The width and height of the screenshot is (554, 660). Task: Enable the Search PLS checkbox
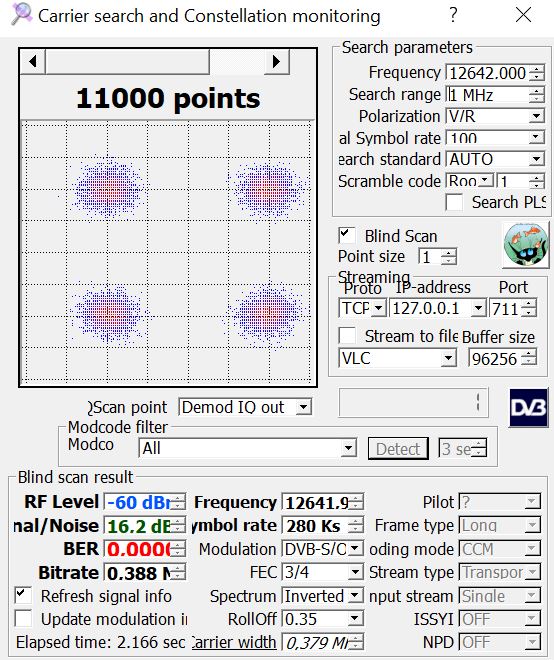pos(454,202)
